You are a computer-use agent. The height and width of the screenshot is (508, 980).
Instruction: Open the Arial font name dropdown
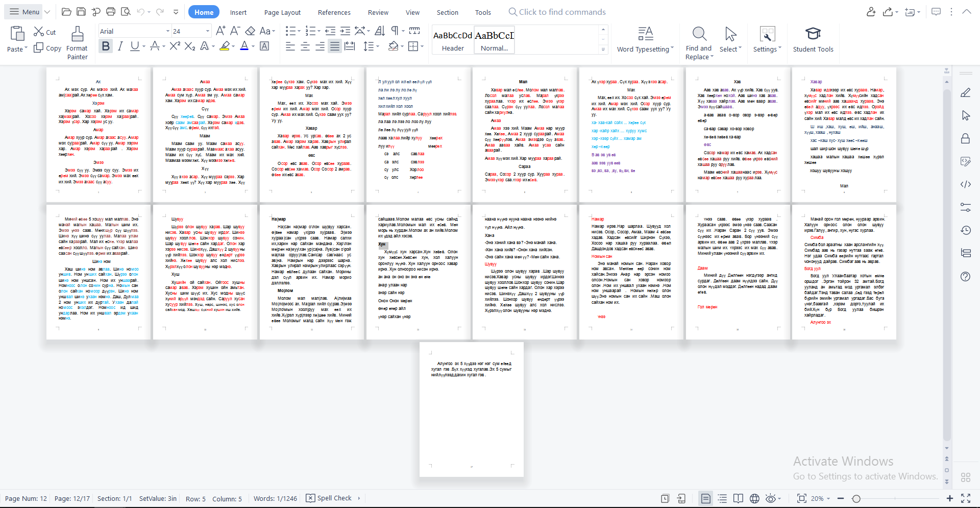[167, 31]
